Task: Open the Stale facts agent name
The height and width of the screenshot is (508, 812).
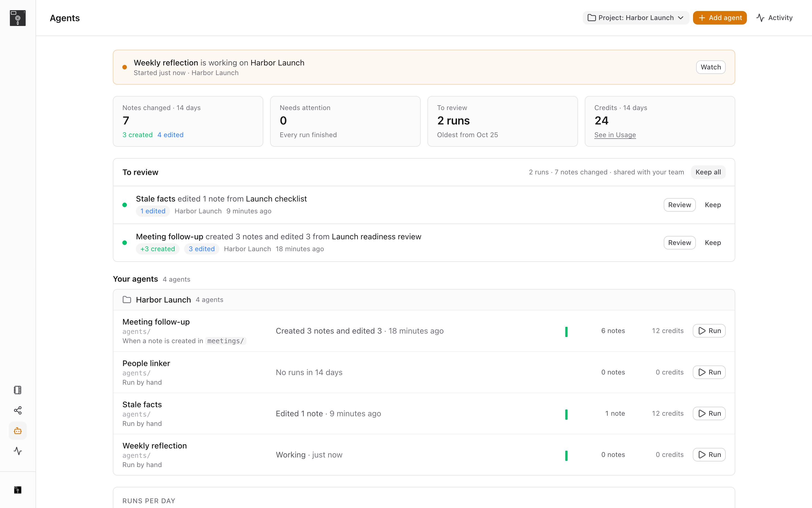Action: point(142,404)
